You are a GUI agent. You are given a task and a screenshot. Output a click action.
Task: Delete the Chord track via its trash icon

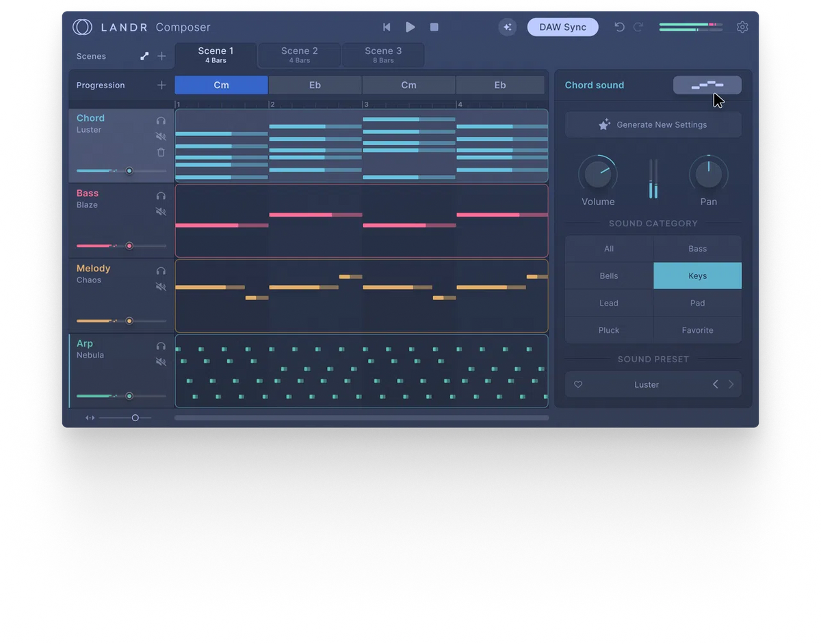(161, 152)
